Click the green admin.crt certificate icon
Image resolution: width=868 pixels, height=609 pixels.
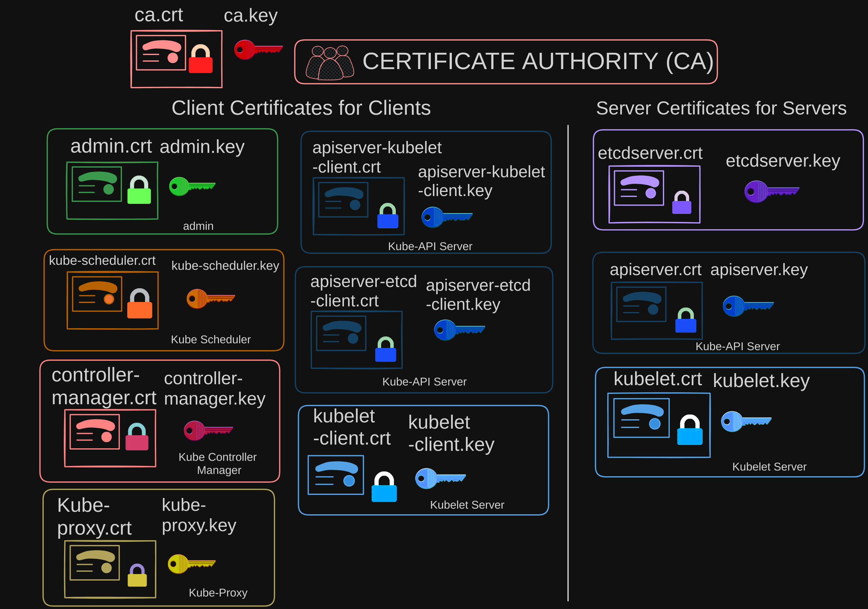97,184
